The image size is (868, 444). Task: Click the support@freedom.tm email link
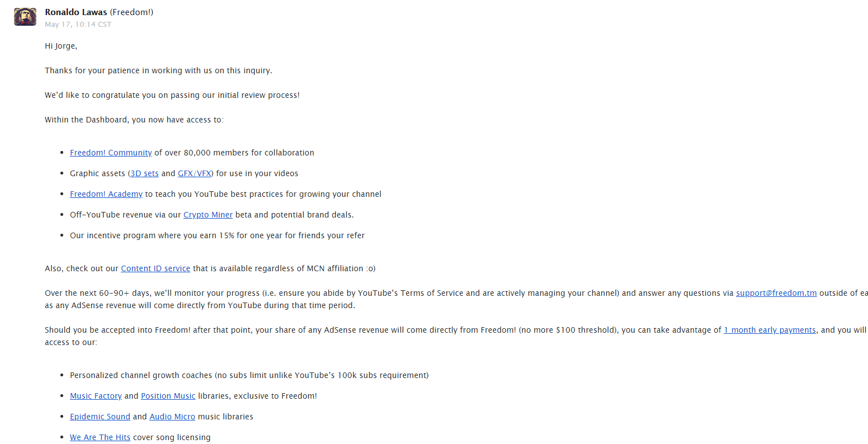tap(776, 293)
